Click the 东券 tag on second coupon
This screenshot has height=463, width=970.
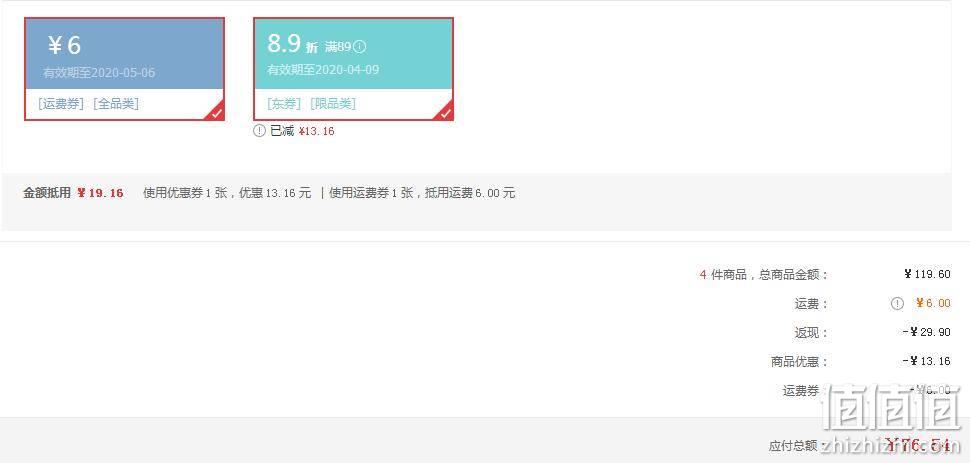(285, 104)
